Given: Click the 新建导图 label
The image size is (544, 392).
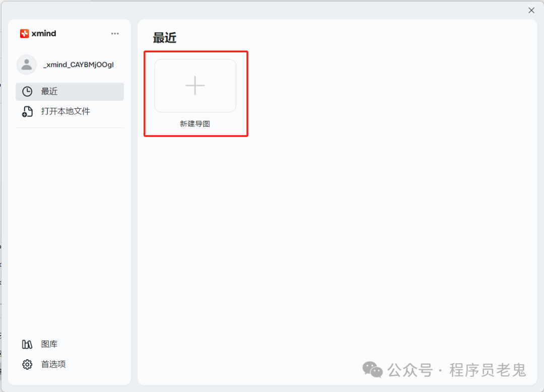Looking at the screenshot, I should click(195, 124).
